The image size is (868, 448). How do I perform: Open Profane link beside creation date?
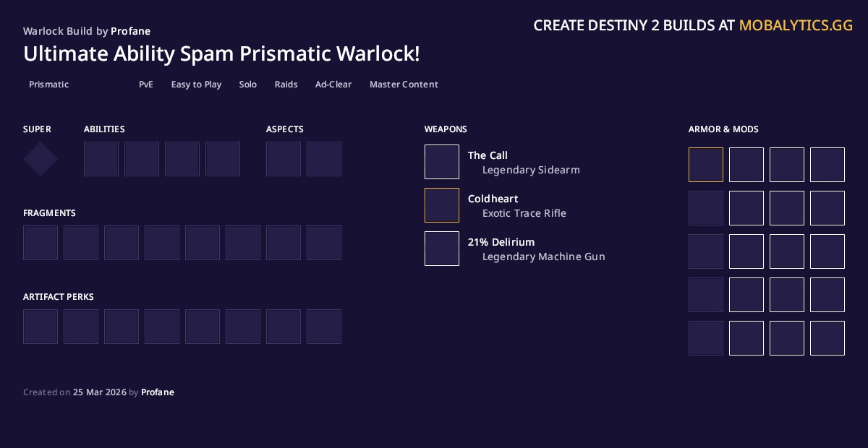(x=158, y=392)
